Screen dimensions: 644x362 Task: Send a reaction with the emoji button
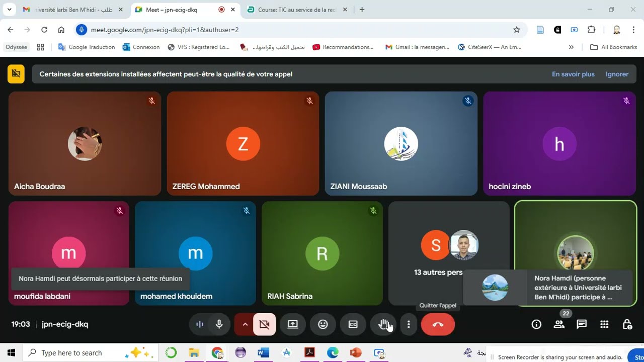pos(323,324)
